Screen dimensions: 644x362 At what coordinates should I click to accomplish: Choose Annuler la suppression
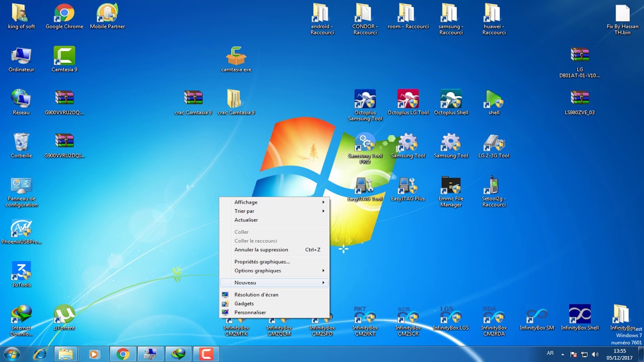pos(275,249)
